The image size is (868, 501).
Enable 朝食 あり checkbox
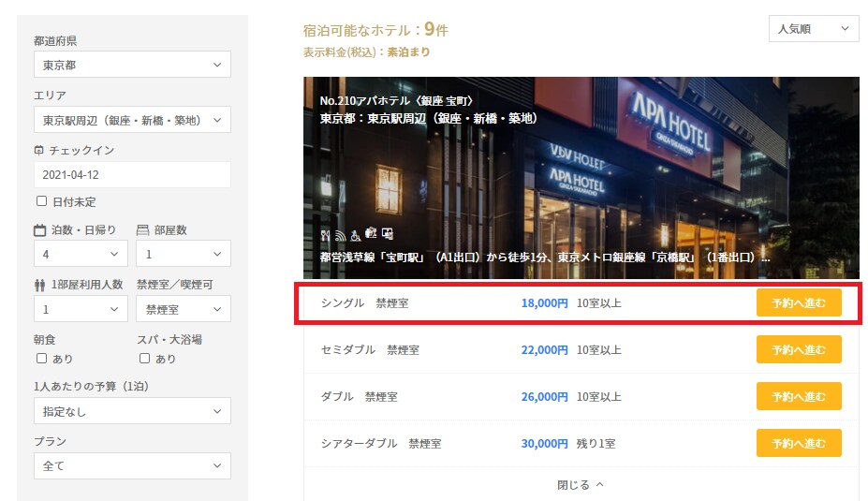[x=41, y=358]
